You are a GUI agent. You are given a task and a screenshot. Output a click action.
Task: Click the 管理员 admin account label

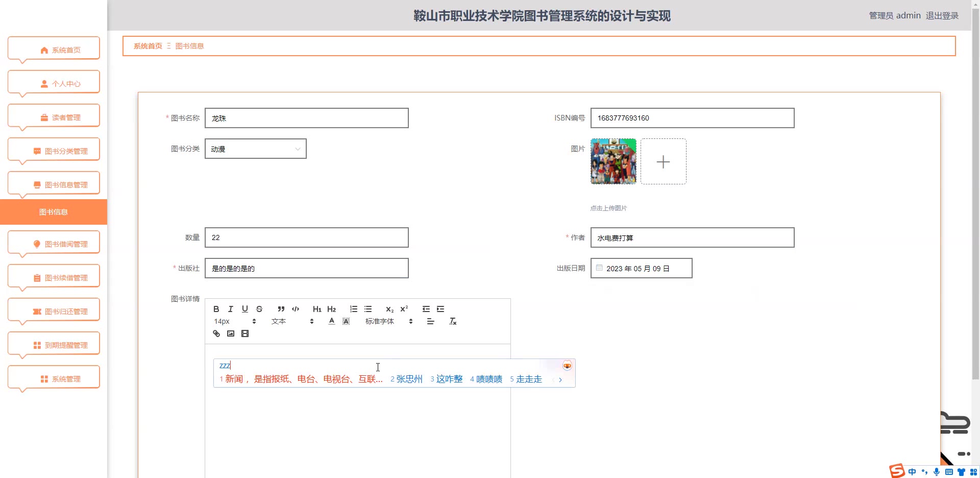pos(895,15)
